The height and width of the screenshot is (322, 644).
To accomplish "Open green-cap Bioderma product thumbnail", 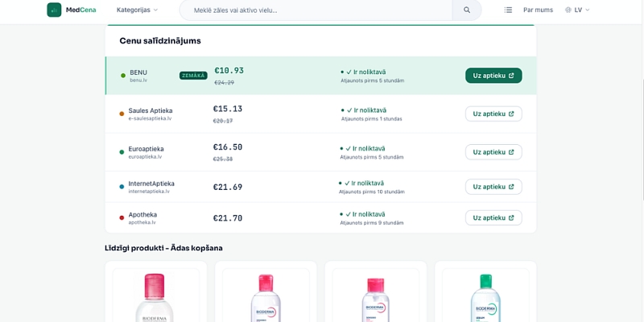I will point(485,295).
